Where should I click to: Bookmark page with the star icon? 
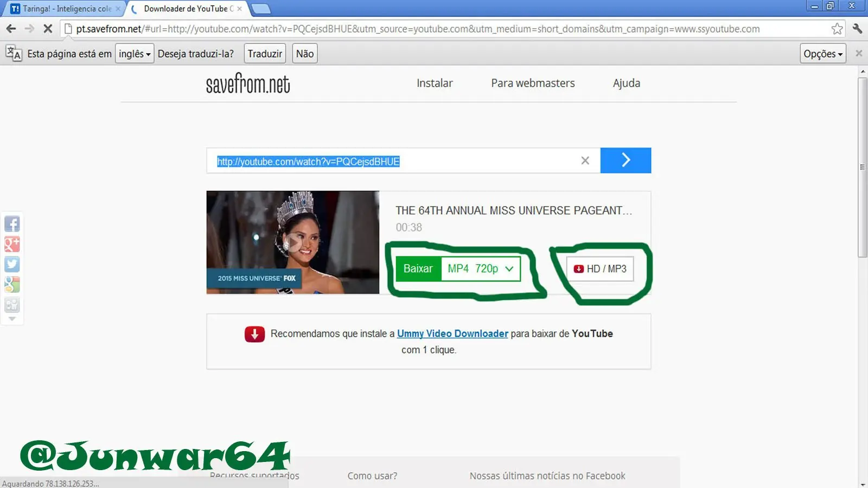(x=837, y=29)
